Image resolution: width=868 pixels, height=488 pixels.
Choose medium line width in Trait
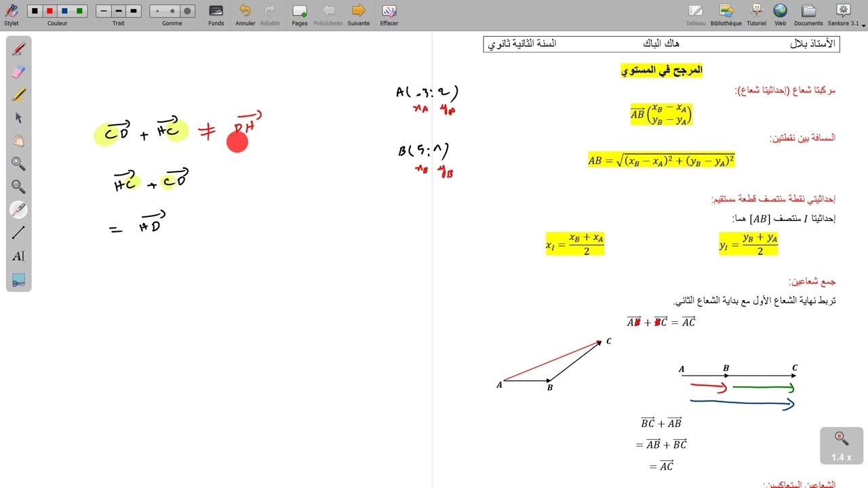(118, 11)
